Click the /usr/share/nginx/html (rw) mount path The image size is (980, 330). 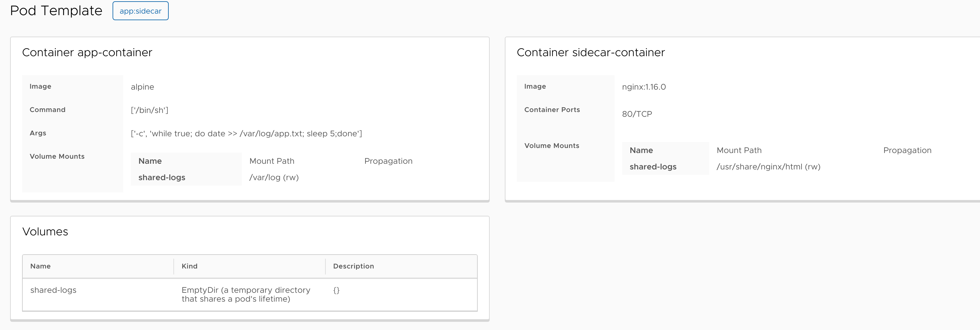(x=769, y=166)
